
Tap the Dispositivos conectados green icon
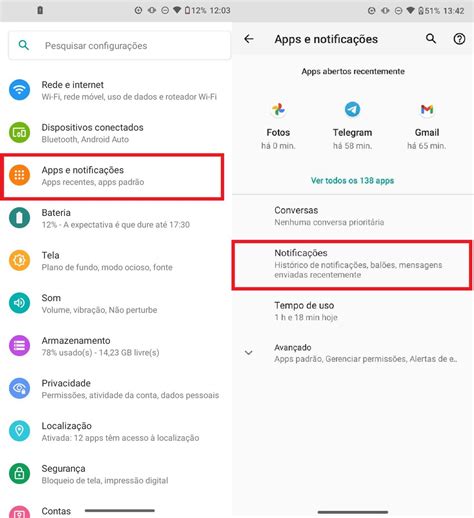[x=19, y=132]
